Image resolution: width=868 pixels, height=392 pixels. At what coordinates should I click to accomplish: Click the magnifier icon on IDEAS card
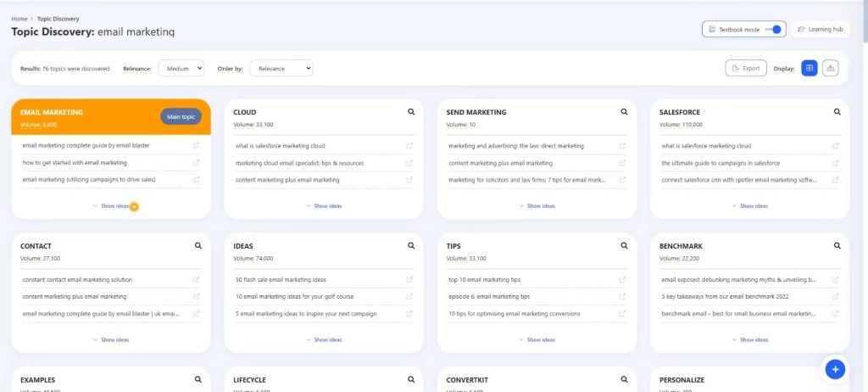coord(411,245)
